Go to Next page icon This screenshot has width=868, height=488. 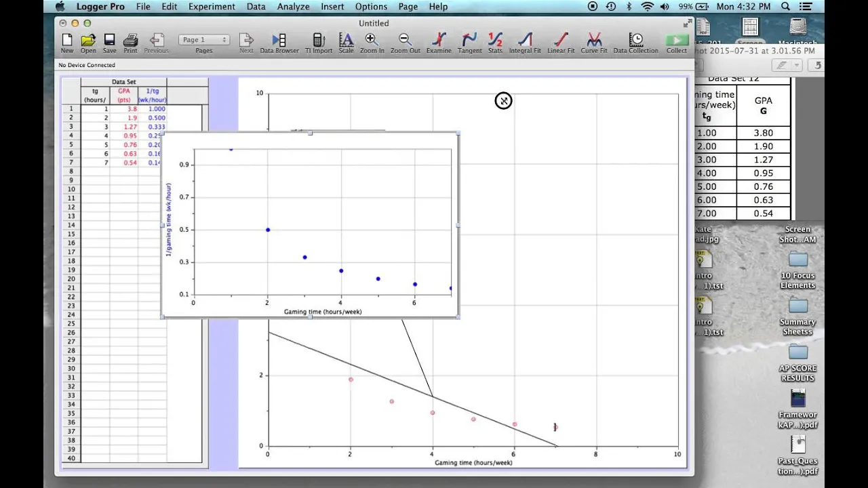pyautogui.click(x=246, y=43)
